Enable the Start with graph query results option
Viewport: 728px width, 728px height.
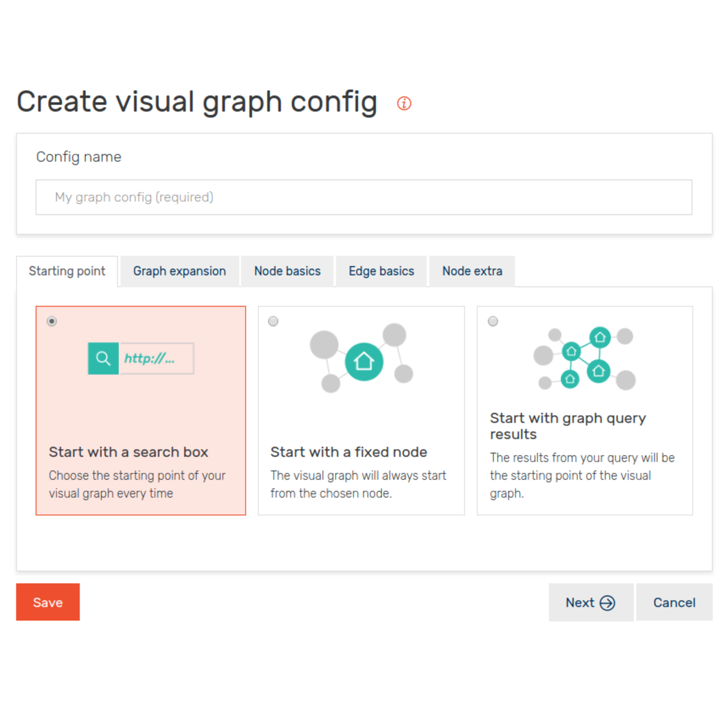[x=493, y=321]
